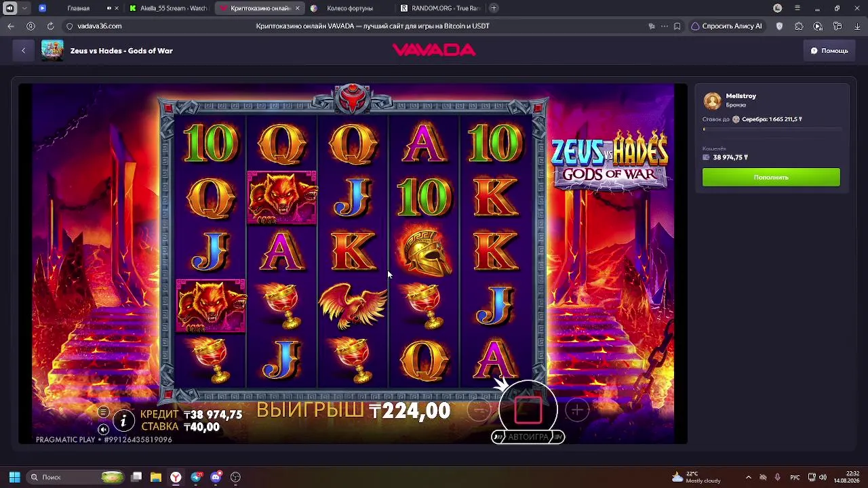Switch to the RANDOM.ORG tab

pos(439,8)
